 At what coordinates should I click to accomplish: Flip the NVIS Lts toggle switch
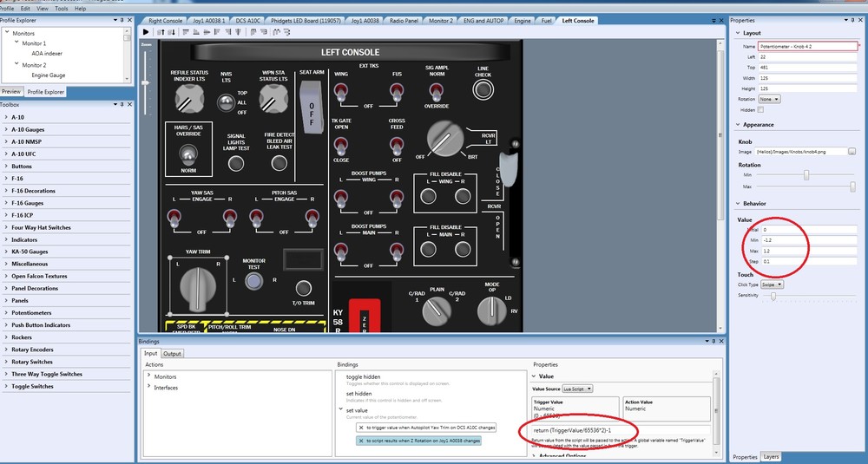[x=226, y=103]
